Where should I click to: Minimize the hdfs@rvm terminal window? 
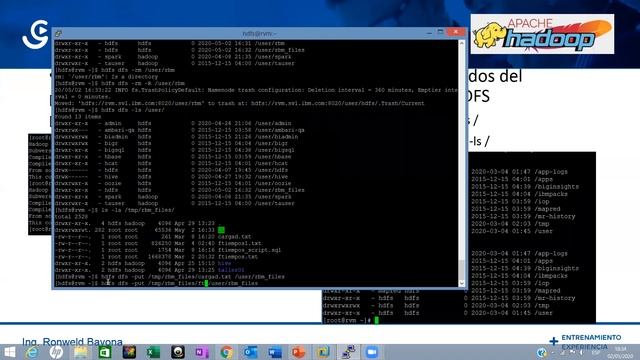click(429, 32)
